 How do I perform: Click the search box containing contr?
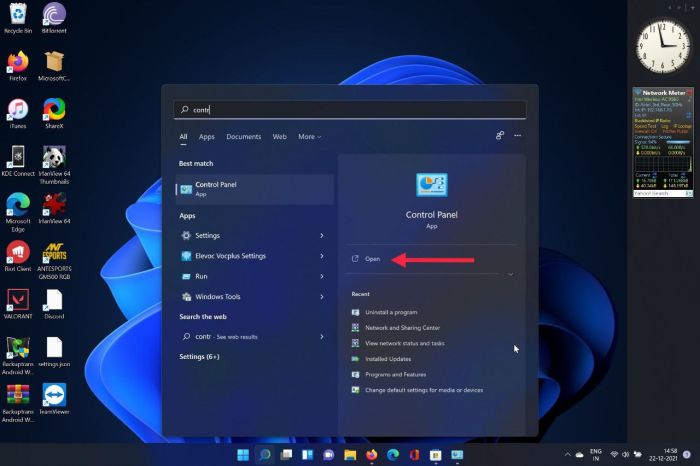coord(350,110)
